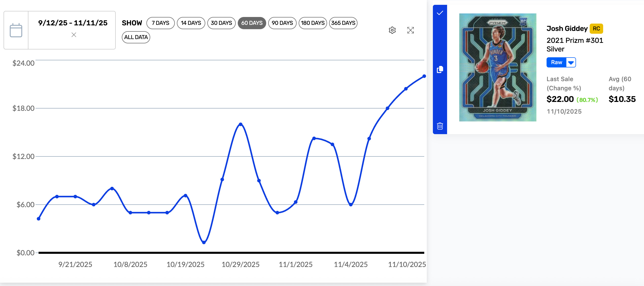Switch to 14 DAYS range
This screenshot has height=286, width=644.
click(191, 23)
